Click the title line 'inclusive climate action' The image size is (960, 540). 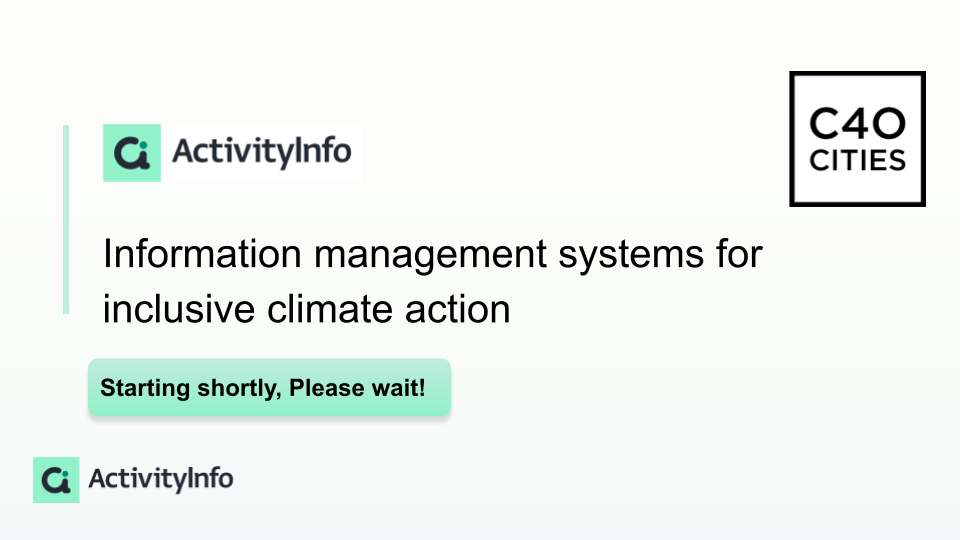(x=306, y=309)
